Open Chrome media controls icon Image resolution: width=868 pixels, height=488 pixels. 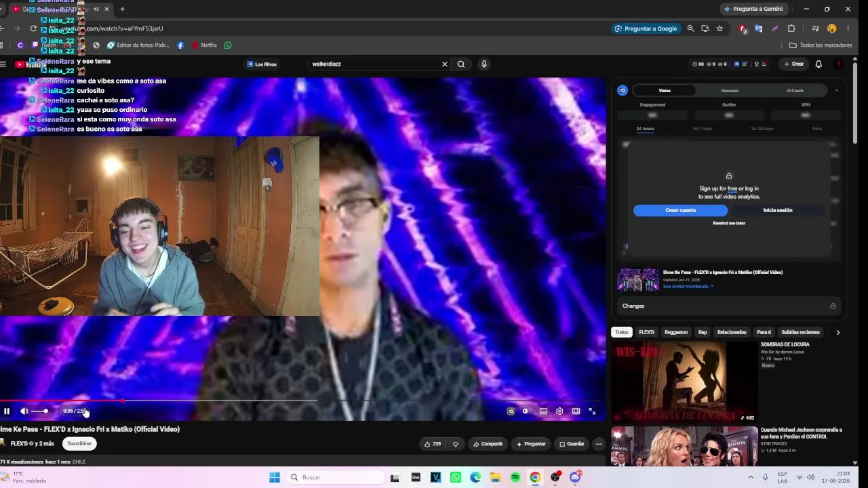815,28
